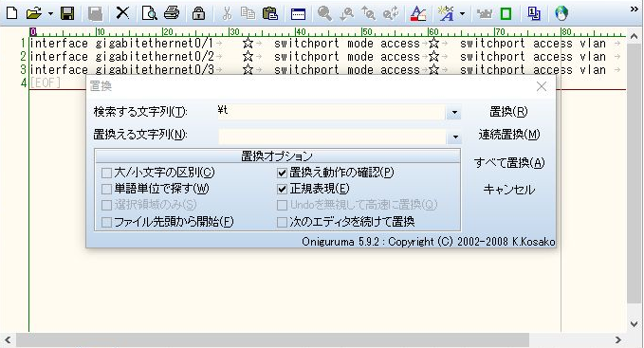Close the 置換 dialog with X
Screen dimensions: 644x348
[x=542, y=86]
